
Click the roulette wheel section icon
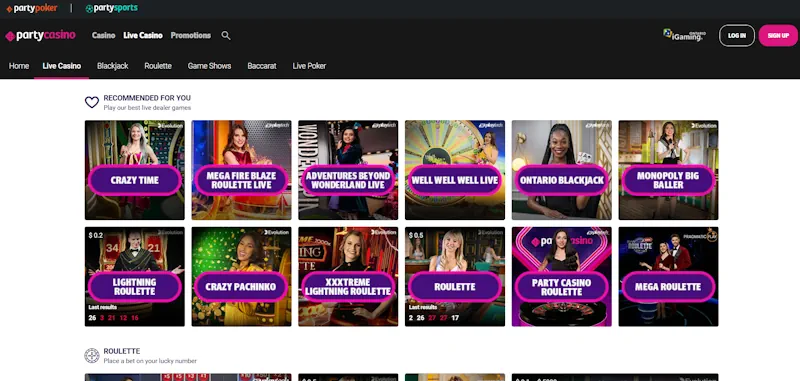tap(92, 355)
